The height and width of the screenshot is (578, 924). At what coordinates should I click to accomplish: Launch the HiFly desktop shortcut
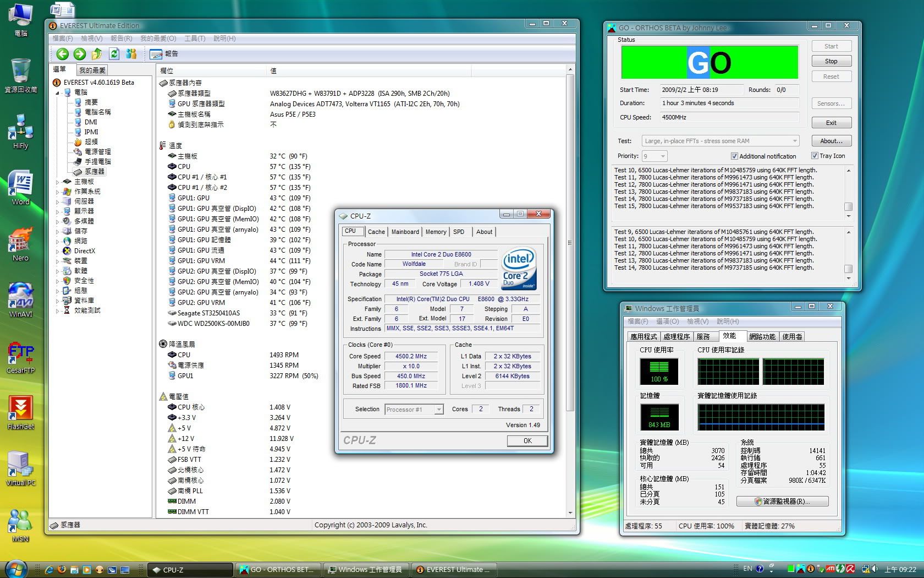click(x=21, y=132)
